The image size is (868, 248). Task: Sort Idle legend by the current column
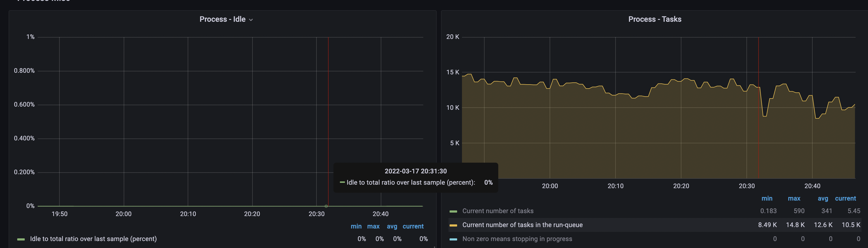point(413,226)
